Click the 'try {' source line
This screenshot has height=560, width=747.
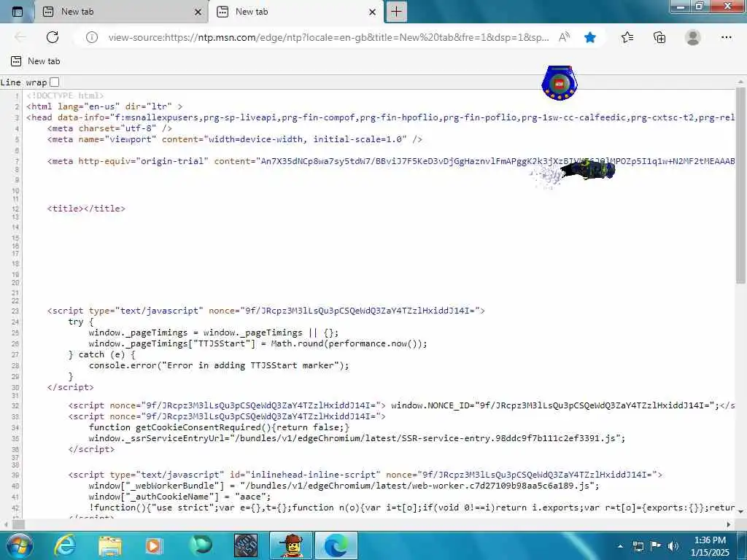coord(81,322)
